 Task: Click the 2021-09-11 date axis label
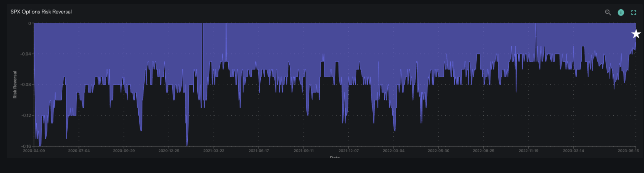(x=304, y=151)
